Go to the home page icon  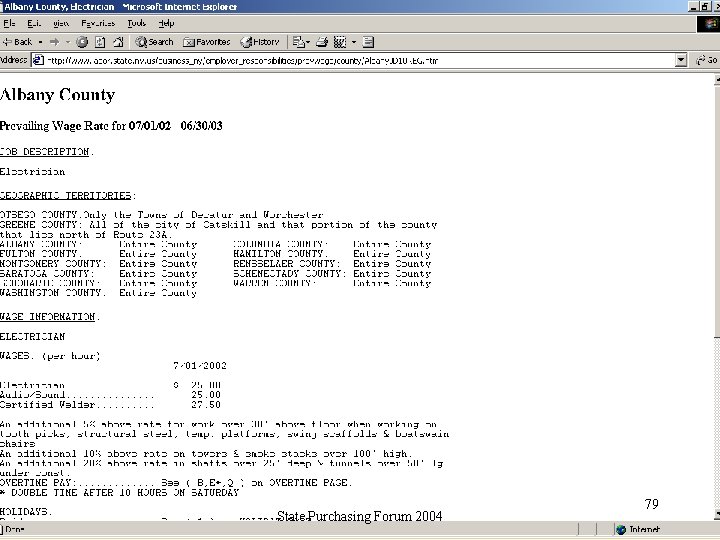(118, 42)
